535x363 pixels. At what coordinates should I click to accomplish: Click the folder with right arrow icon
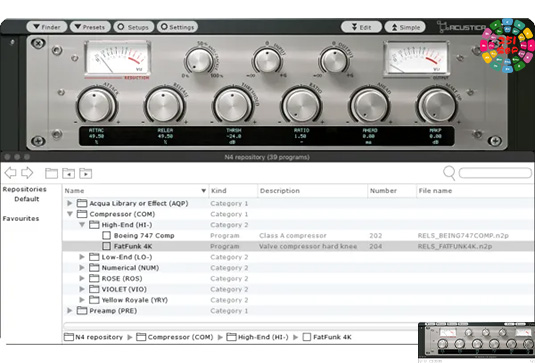(x=85, y=173)
